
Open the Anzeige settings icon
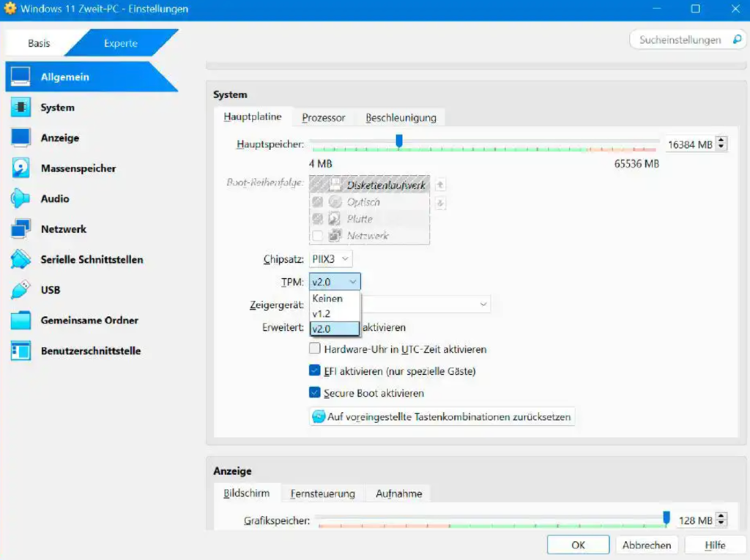21,138
